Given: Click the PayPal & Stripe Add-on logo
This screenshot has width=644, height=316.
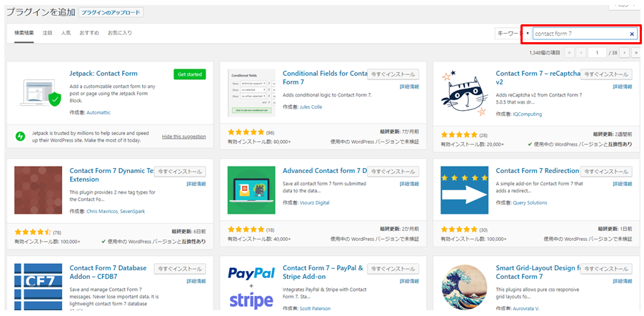Looking at the screenshot, I should coord(251,287).
